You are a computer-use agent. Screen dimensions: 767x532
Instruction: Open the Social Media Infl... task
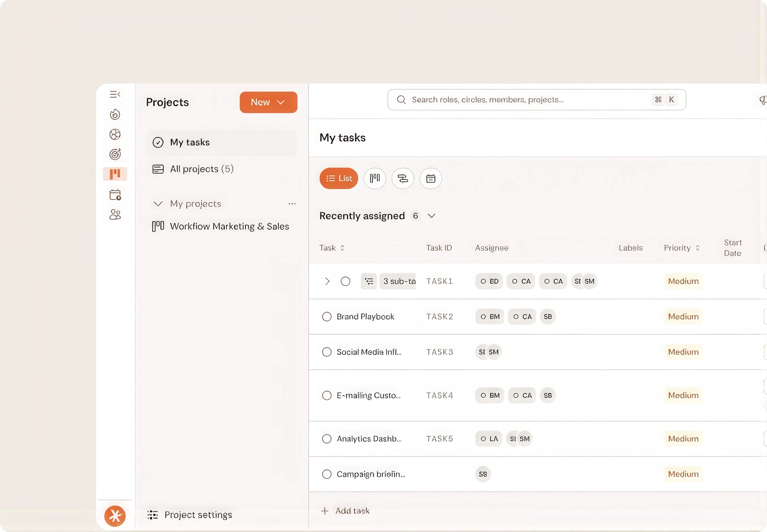tap(369, 352)
